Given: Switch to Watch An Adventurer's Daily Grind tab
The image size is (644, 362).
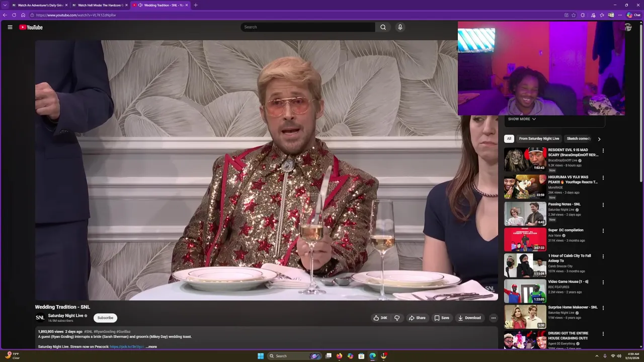Looking at the screenshot, I should (x=39, y=5).
